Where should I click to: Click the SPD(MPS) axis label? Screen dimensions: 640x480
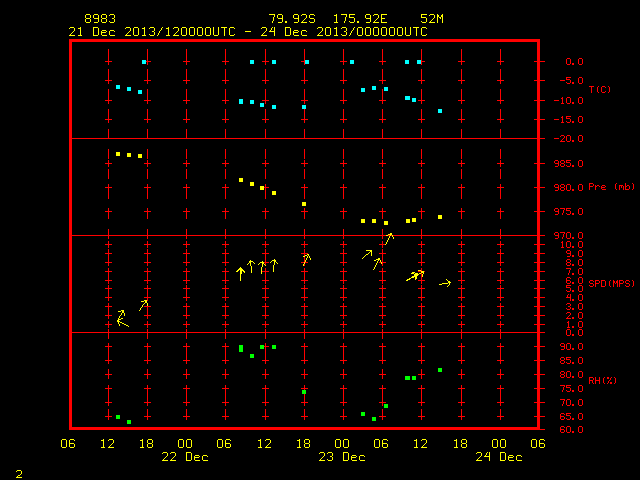click(x=611, y=283)
